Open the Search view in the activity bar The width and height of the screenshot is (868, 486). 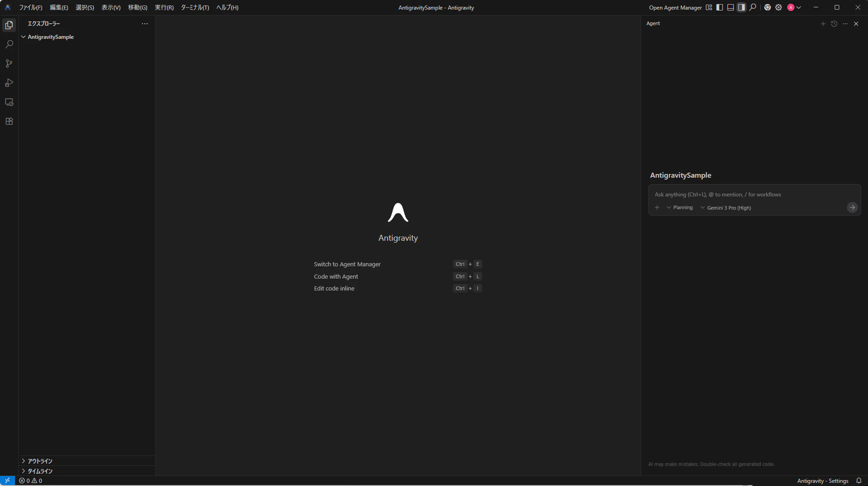coord(9,44)
